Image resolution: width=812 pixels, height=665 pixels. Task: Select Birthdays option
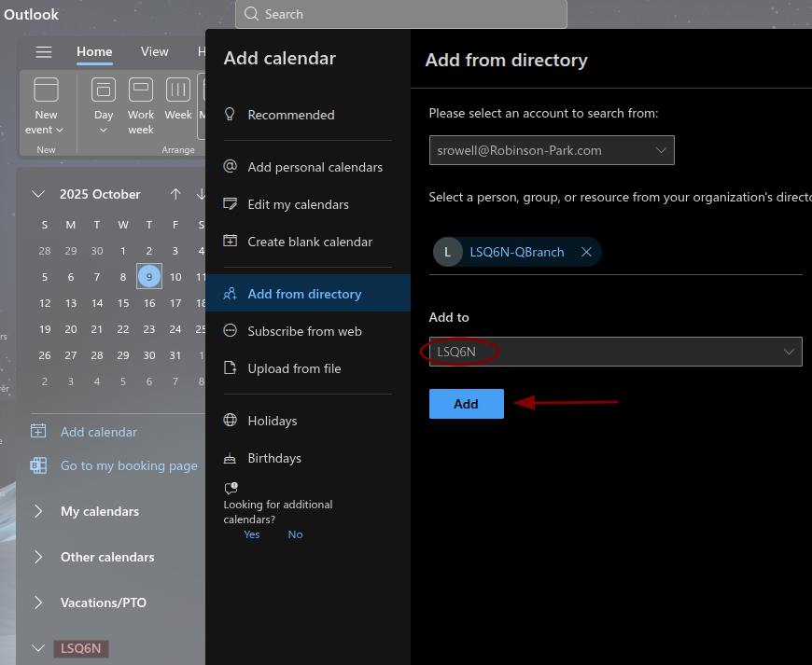tap(308, 458)
